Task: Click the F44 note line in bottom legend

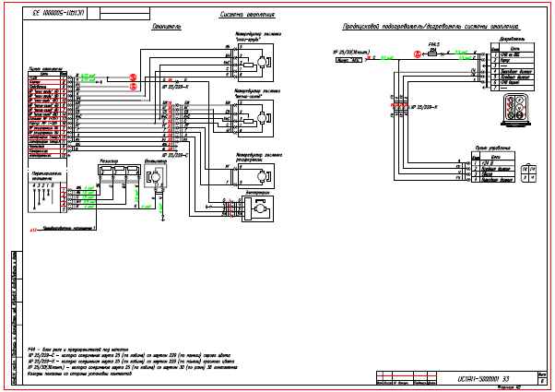Action: pos(78,350)
